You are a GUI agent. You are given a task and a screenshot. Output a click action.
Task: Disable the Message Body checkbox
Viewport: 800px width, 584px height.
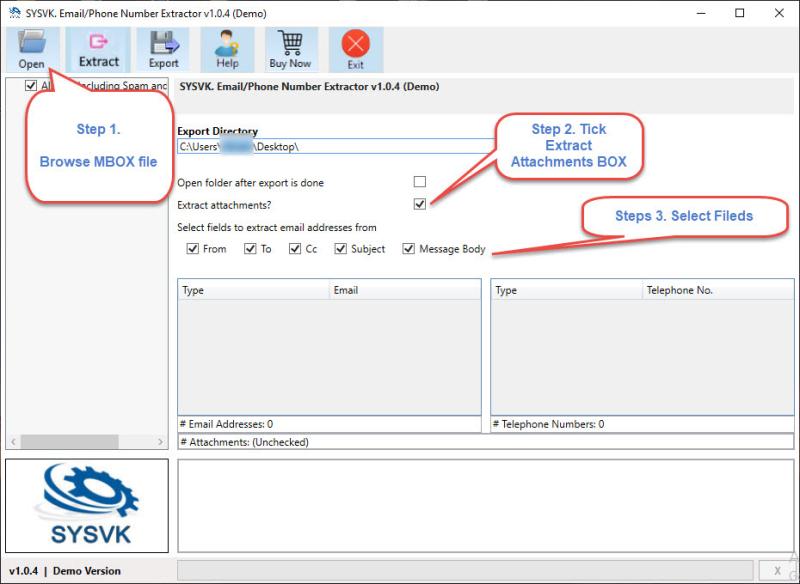409,248
